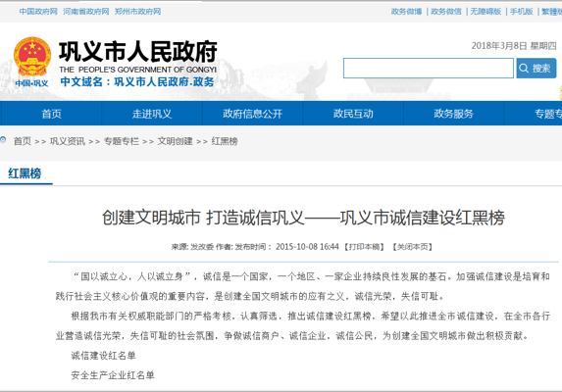
Task: Go to 巩义资讯 in the breadcrumb
Action: (x=68, y=141)
